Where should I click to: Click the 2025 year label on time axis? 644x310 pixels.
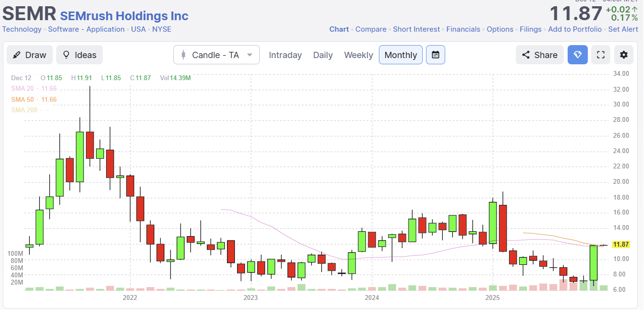point(493,298)
